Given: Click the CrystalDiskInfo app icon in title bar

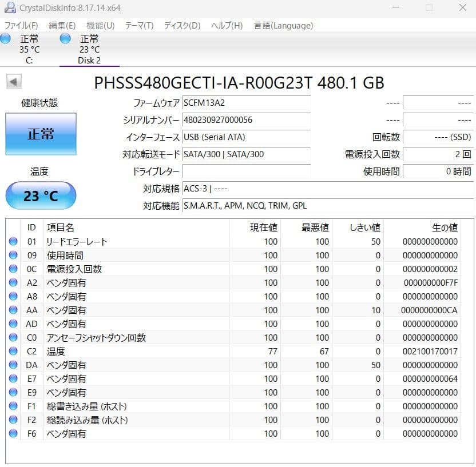Looking at the screenshot, I should pyautogui.click(x=10, y=7).
